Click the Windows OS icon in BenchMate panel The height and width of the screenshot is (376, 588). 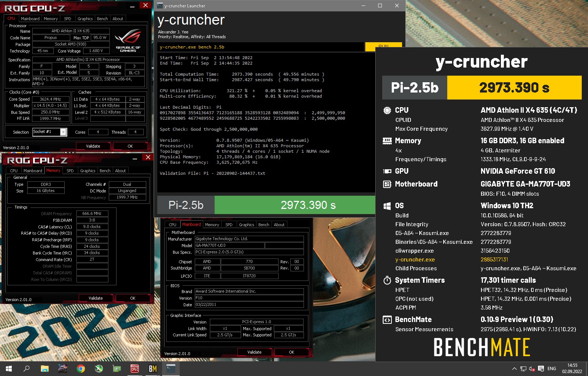pyautogui.click(x=387, y=206)
